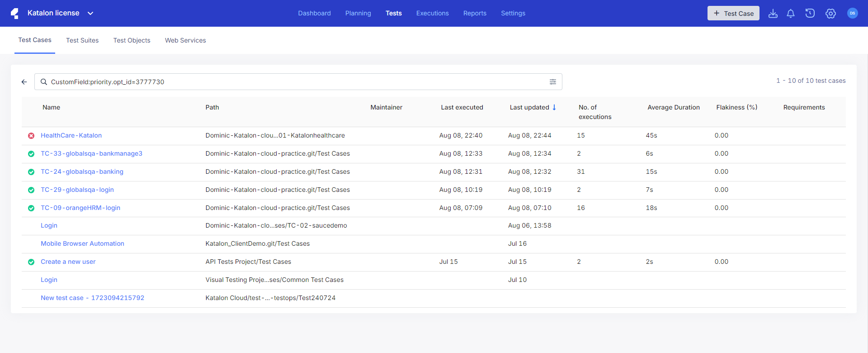
Task: Open the Executions menu
Action: (432, 14)
